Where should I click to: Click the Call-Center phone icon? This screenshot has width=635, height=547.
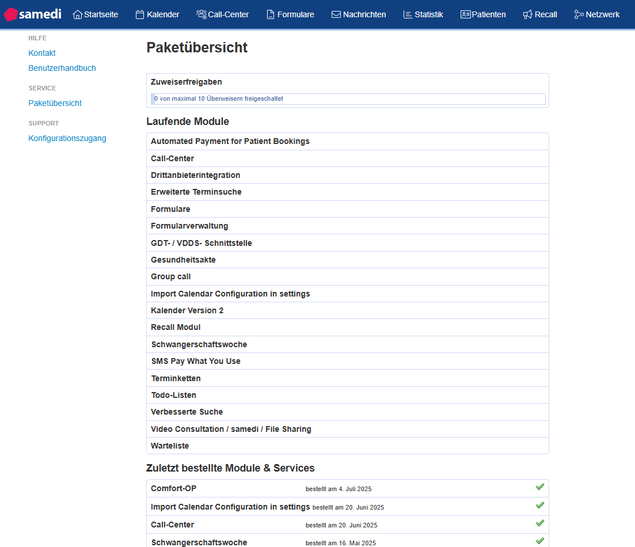click(201, 15)
